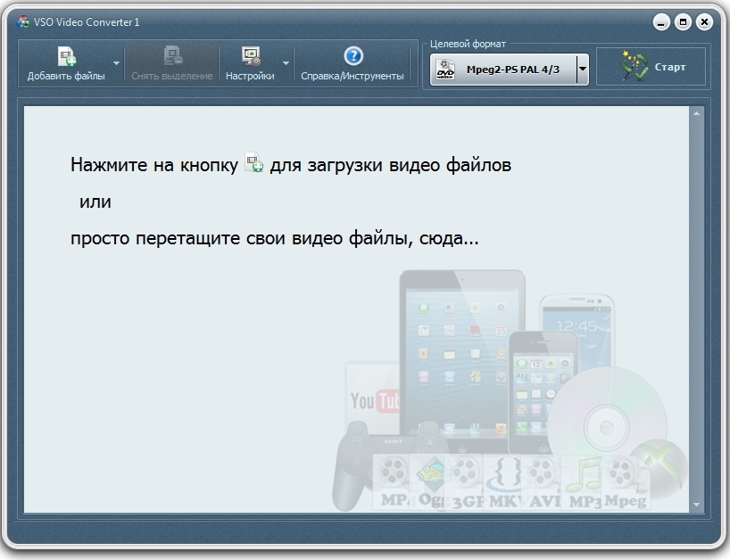Image resolution: width=730 pixels, height=560 pixels.
Task: Close the VSO Video Converter window
Action: point(704,22)
